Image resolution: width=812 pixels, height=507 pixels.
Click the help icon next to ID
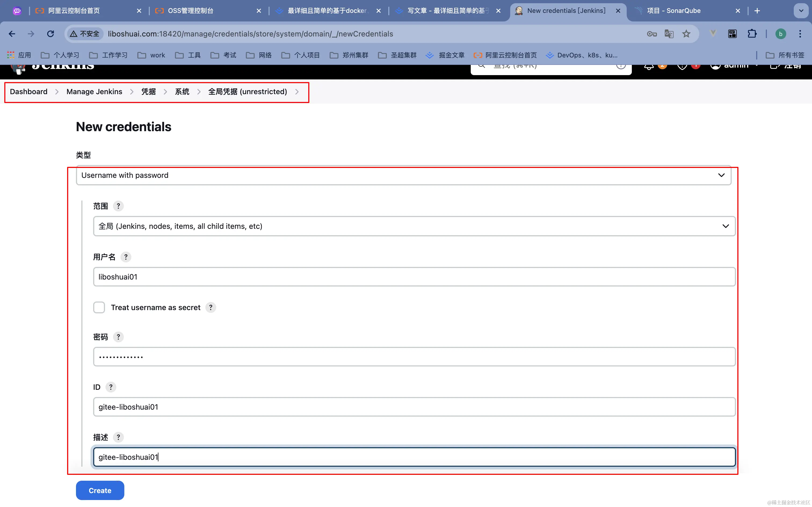pyautogui.click(x=111, y=387)
